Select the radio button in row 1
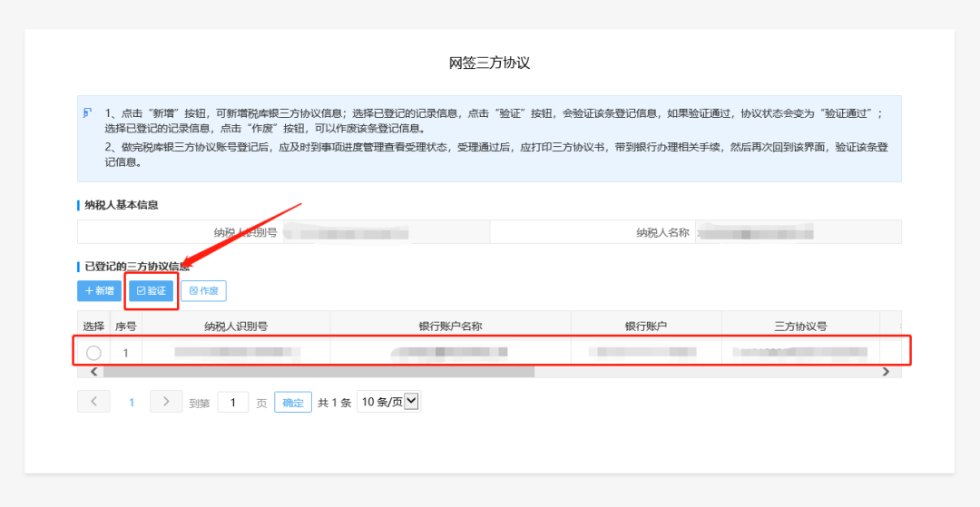This screenshot has width=980, height=507. [93, 353]
